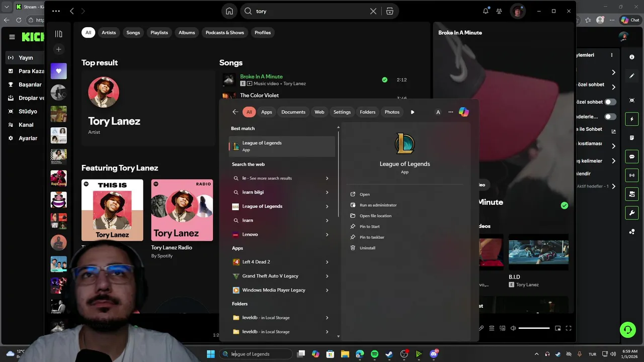Expand 'le - See more search results'
644x362 pixels.
(x=327, y=178)
